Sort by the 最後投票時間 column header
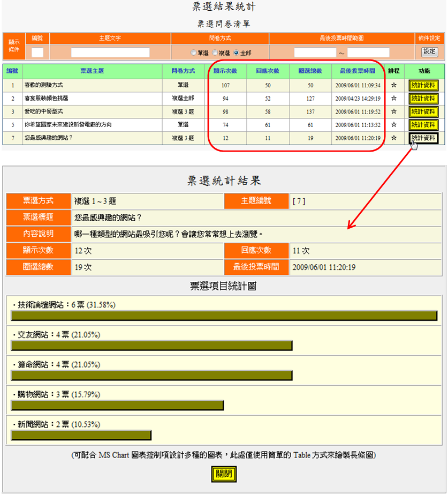Image resolution: width=448 pixels, height=495 pixels. pos(358,71)
